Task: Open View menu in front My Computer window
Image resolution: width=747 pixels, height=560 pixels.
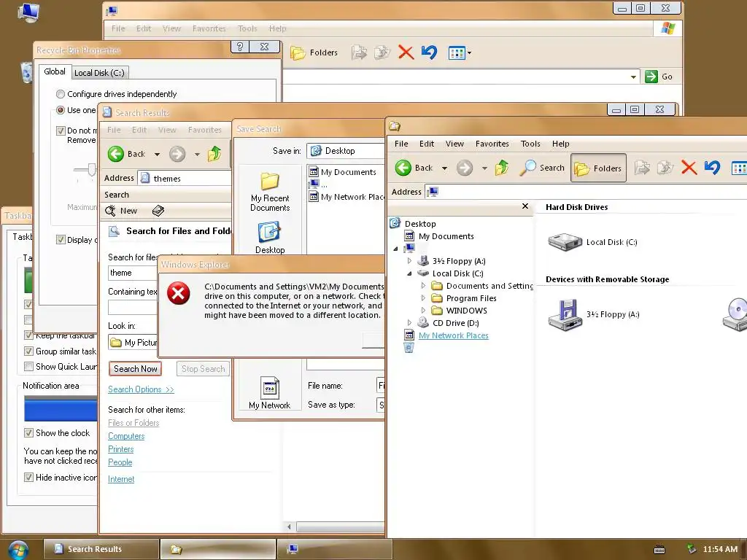Action: (454, 144)
